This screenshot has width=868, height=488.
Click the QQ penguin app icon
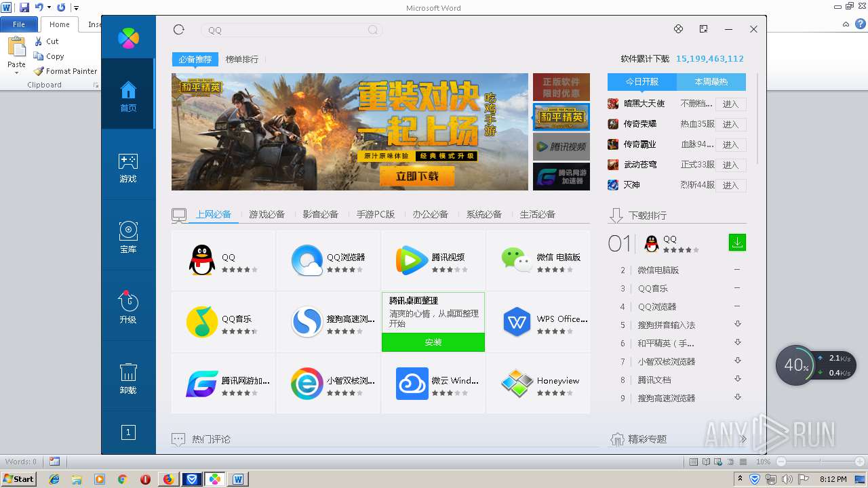pos(201,261)
